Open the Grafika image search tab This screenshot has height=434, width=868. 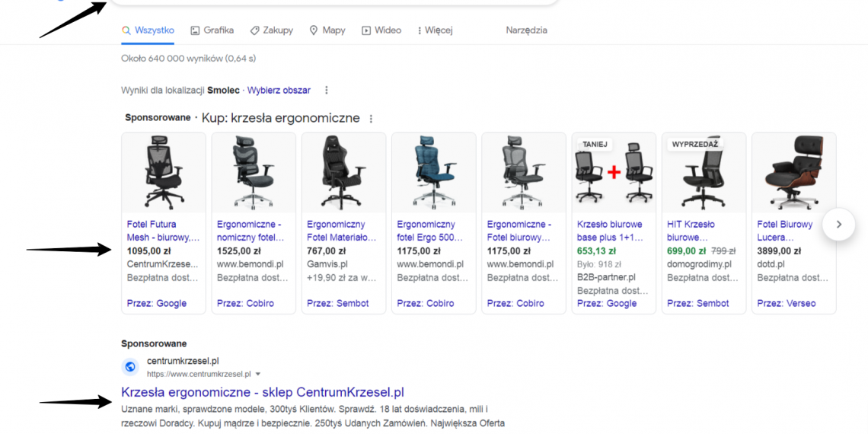[x=212, y=30]
